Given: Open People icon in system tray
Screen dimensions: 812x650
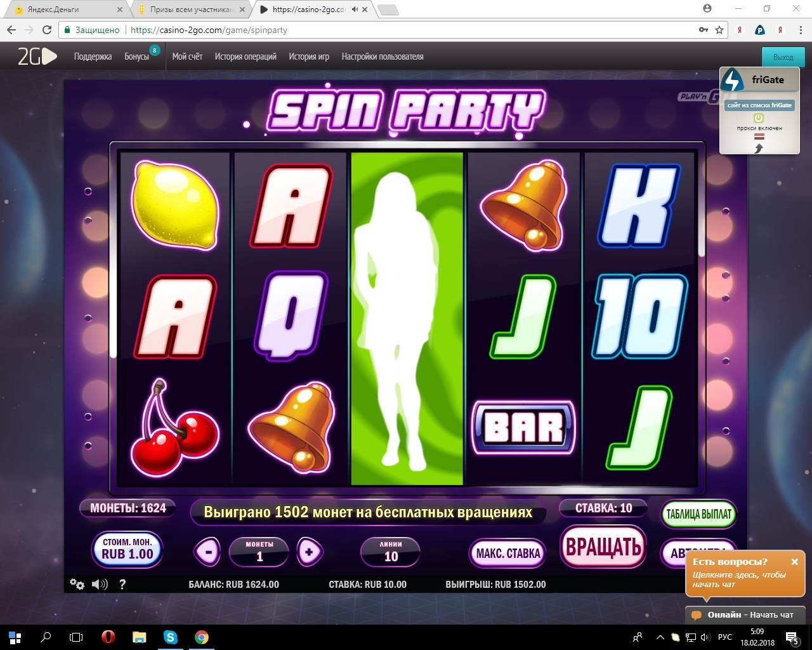Looking at the screenshot, I should [638, 637].
